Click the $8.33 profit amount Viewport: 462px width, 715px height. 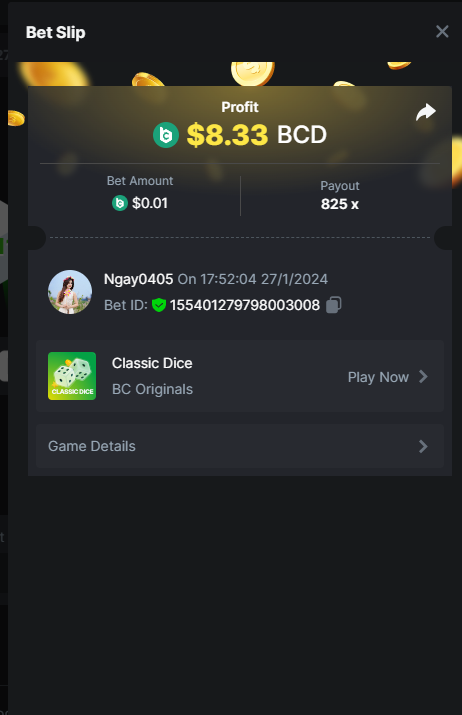pos(228,135)
